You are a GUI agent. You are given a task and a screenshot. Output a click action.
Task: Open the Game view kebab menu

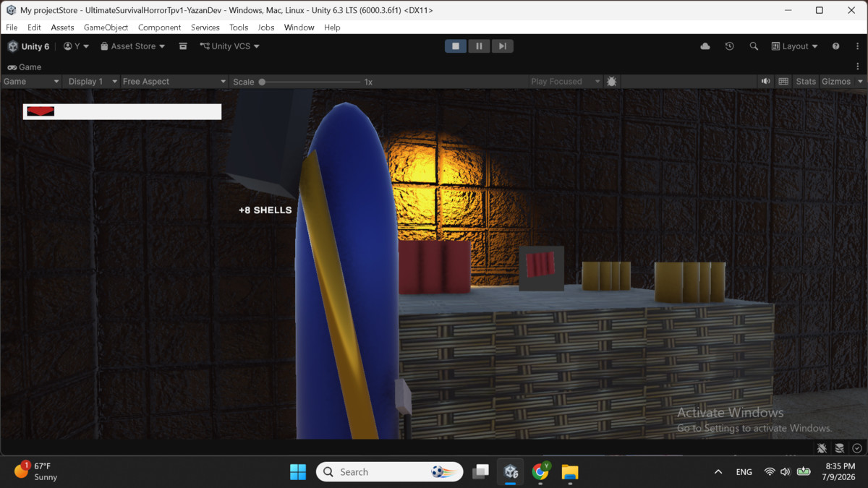click(858, 67)
